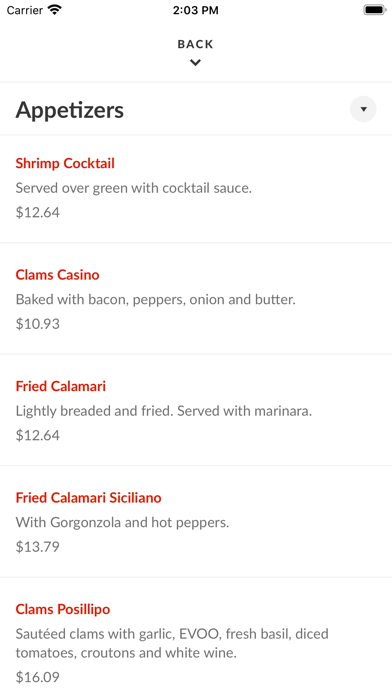Open the Appetizers category dropdown arrow
Image resolution: width=392 pixels, height=696 pixels.
[x=363, y=109]
